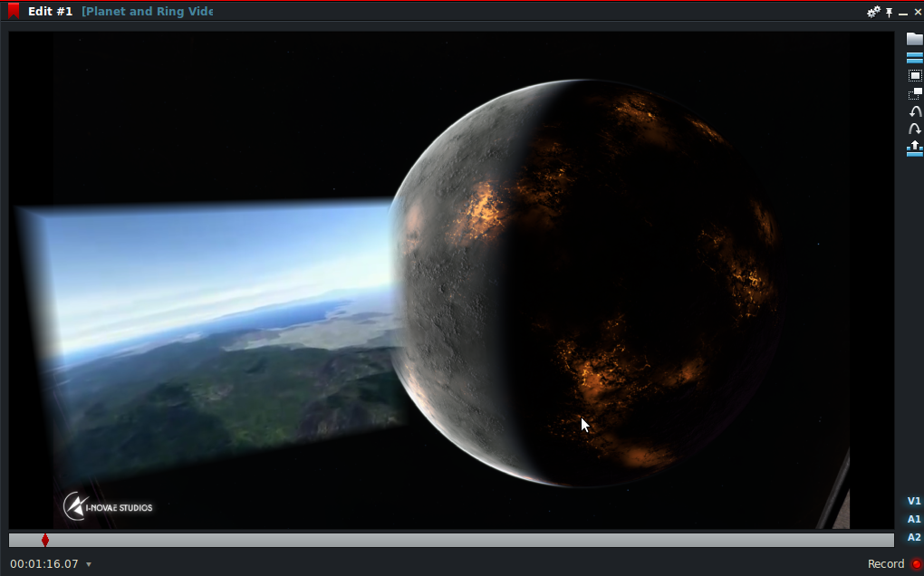Toggle the V1 video track
The height and width of the screenshot is (576, 924).
[x=914, y=501]
